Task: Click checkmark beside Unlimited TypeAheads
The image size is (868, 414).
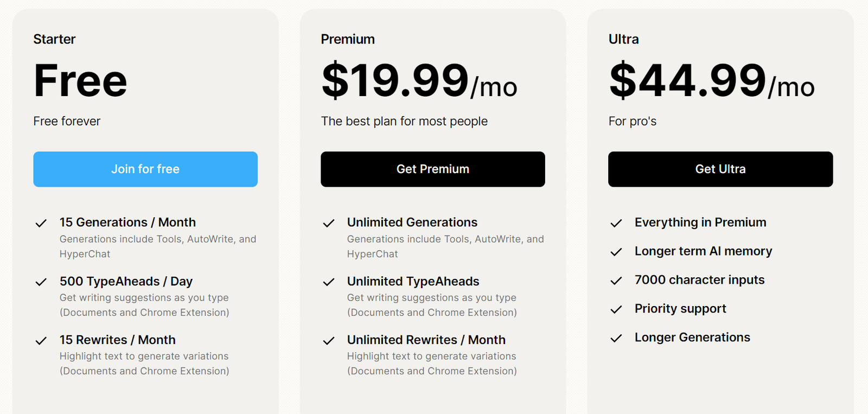Action: point(328,282)
